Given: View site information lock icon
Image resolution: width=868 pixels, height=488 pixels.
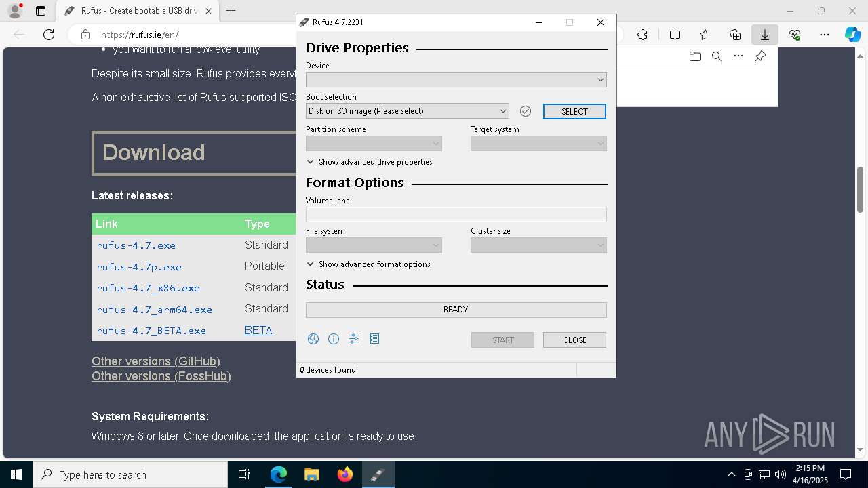Looking at the screenshot, I should (x=85, y=35).
